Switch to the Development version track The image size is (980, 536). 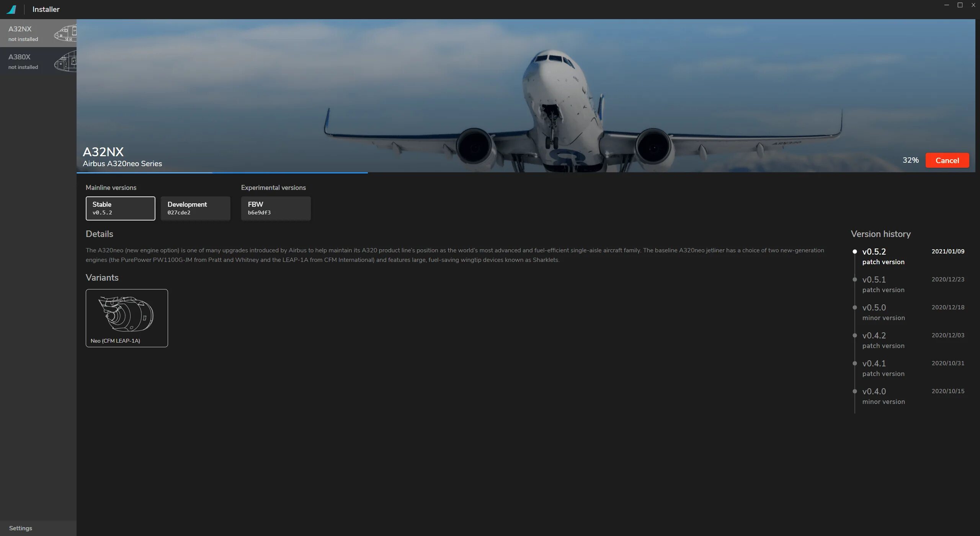pos(195,208)
